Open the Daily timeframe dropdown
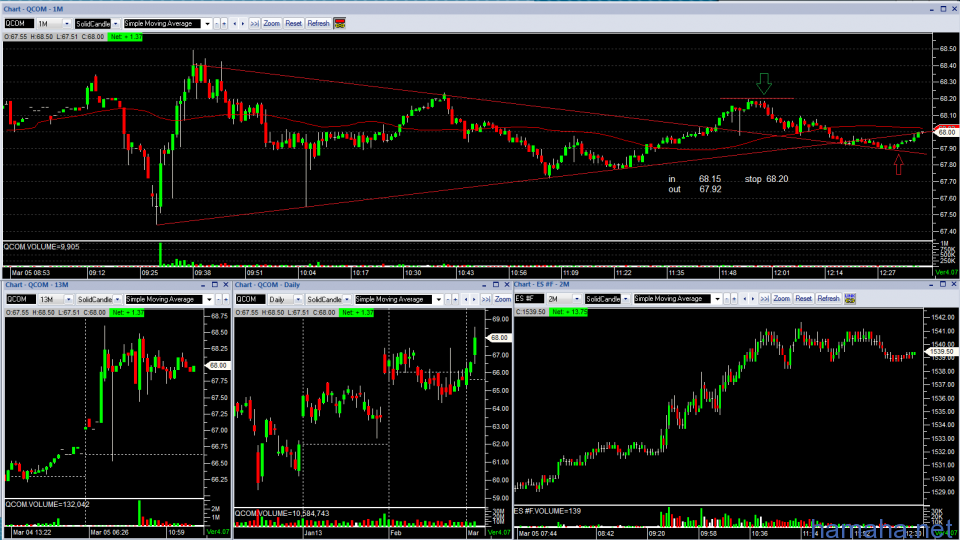The image size is (960, 540). 298,299
